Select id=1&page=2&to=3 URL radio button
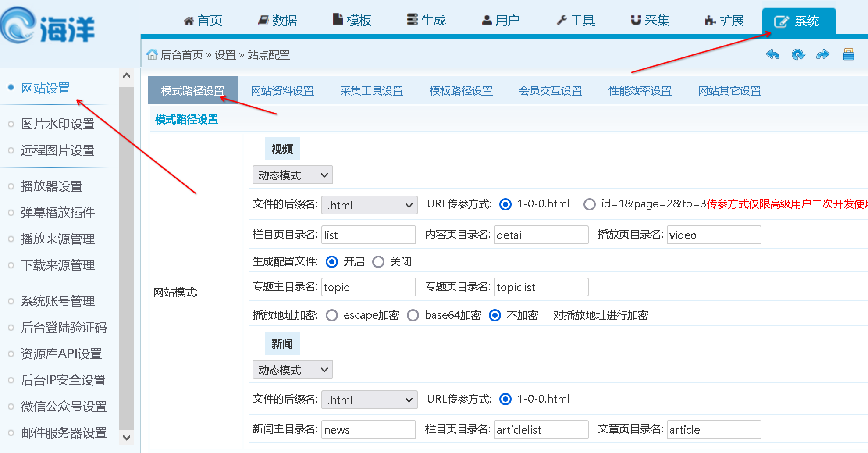 click(x=590, y=204)
